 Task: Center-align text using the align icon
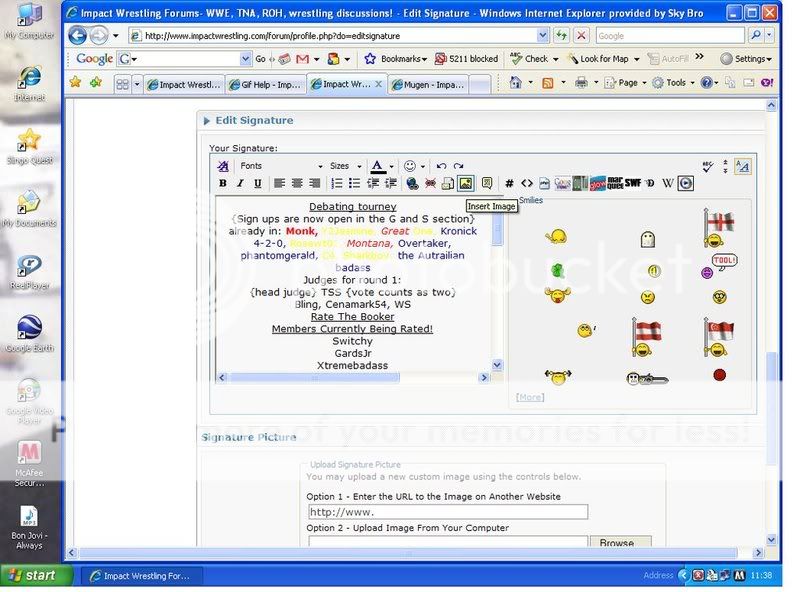coord(297,184)
